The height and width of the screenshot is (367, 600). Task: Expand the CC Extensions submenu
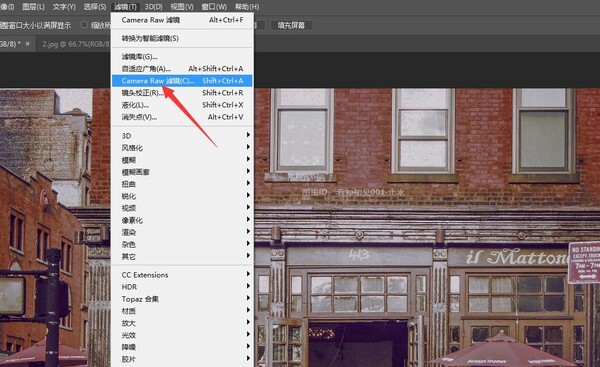(x=182, y=275)
